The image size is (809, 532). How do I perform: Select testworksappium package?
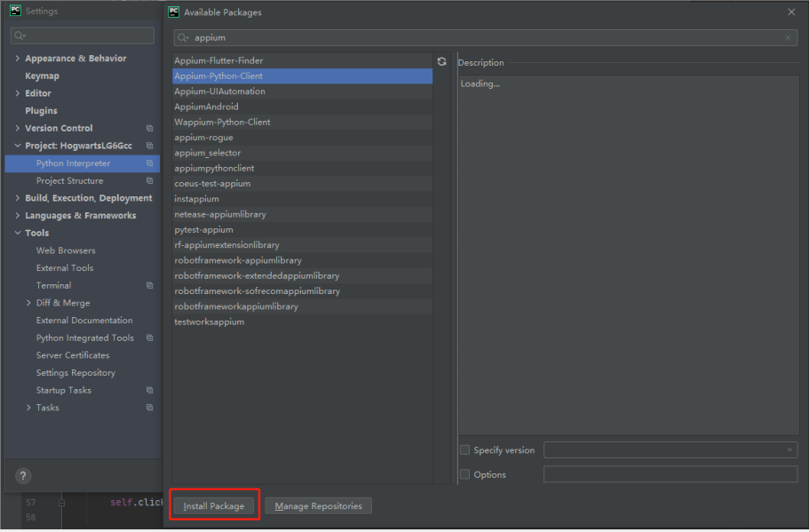[302, 322]
